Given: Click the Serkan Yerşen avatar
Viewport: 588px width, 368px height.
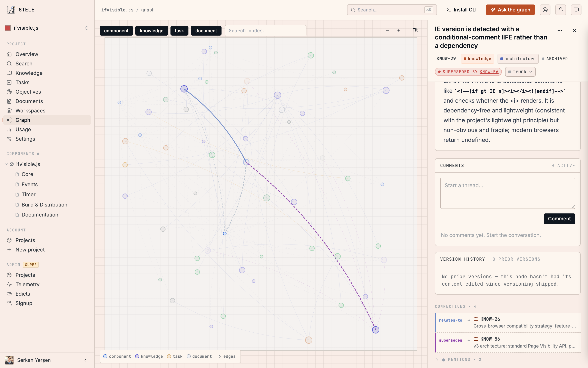Looking at the screenshot, I should [x=9, y=360].
